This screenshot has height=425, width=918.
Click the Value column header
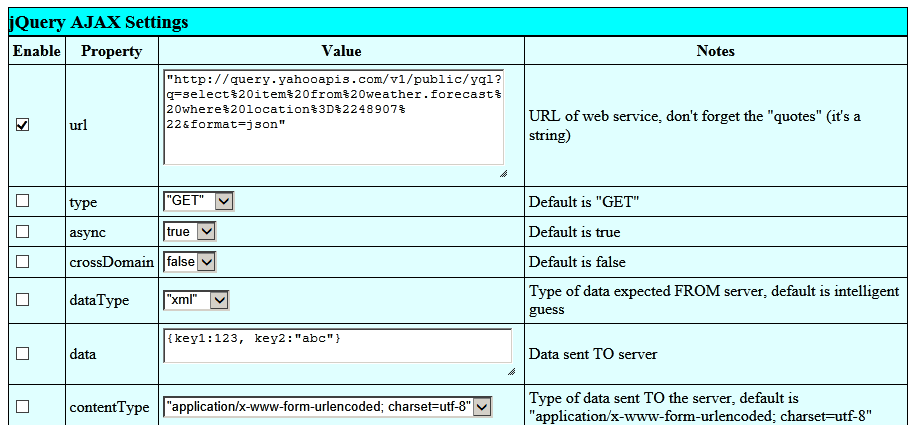(x=341, y=51)
